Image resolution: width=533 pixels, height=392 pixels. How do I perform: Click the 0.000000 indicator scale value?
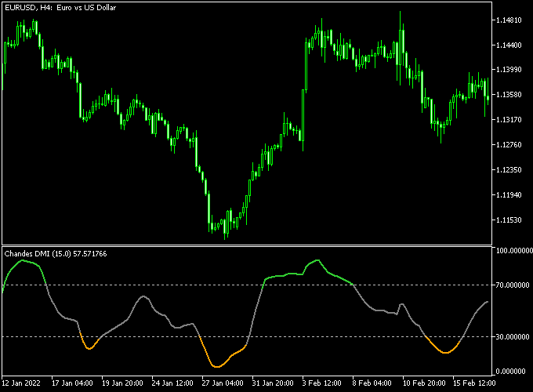tap(514, 371)
